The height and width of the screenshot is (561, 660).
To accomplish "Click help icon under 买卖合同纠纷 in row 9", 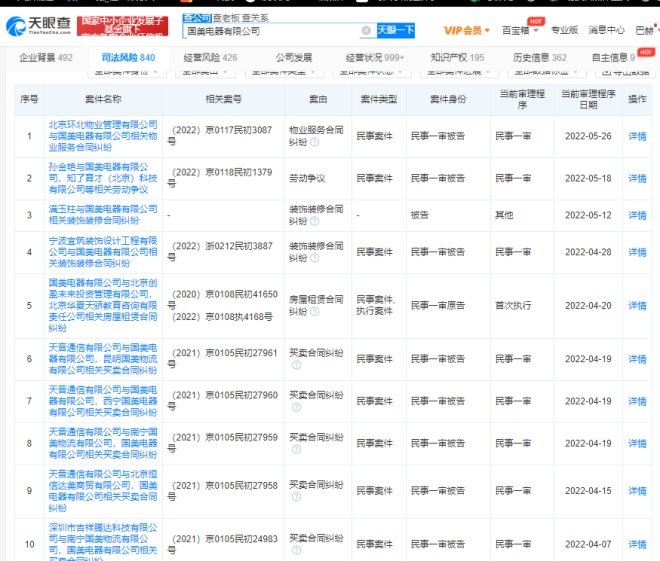I will point(296,497).
